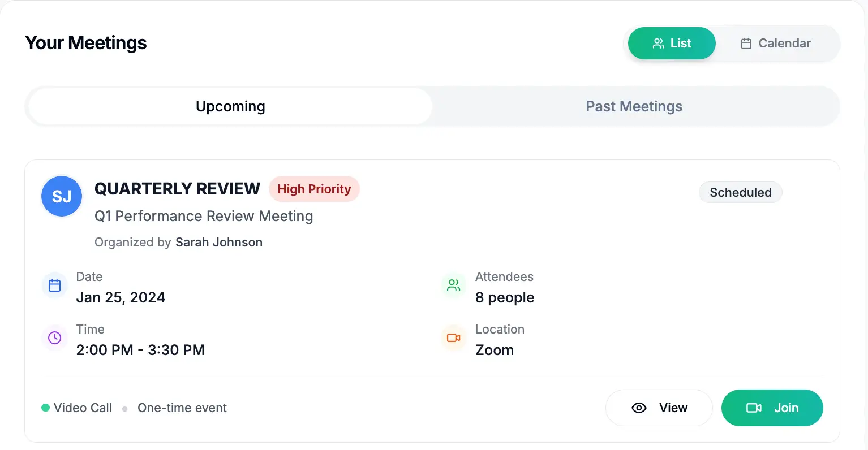Click the blue SJ avatar circle

(61, 196)
